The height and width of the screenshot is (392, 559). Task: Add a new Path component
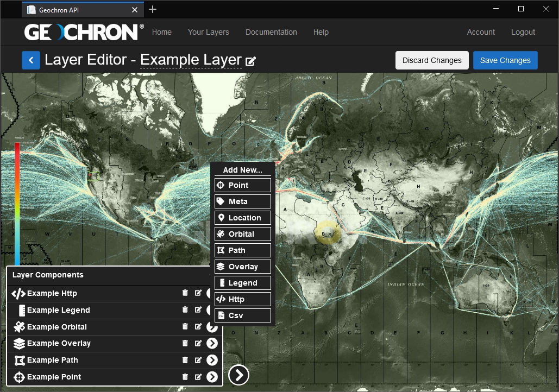click(x=243, y=250)
